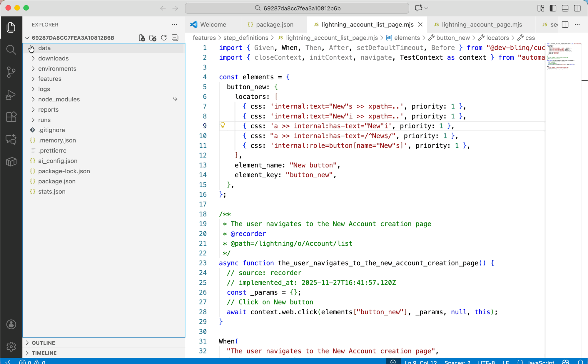Click the New Folder icon in Explorer
The width and height of the screenshot is (588, 364).
pyautogui.click(x=153, y=38)
